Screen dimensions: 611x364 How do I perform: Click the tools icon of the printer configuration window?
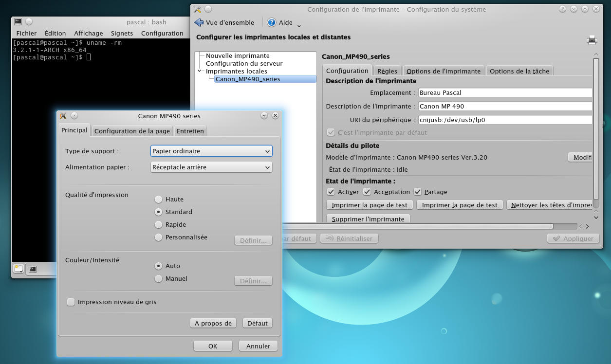pos(197,9)
